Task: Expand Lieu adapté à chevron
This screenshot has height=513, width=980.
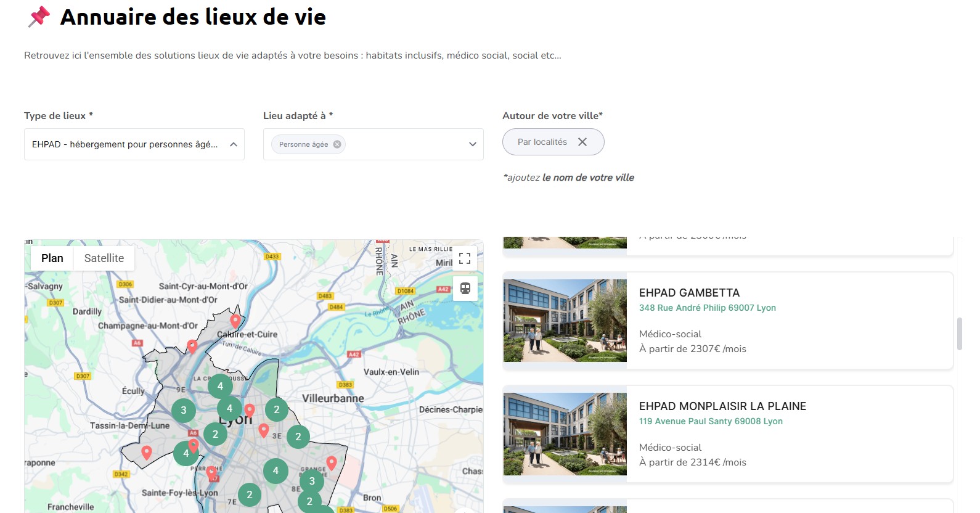Action: pos(473,144)
